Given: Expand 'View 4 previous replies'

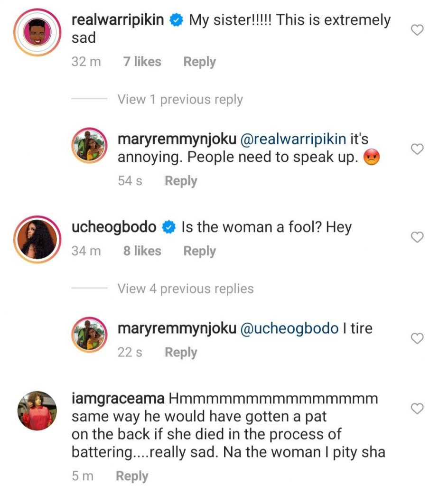Looking at the screenshot, I should coord(186,289).
